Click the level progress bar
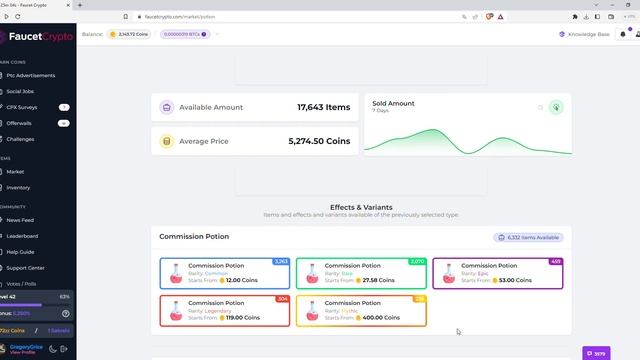 point(35,304)
